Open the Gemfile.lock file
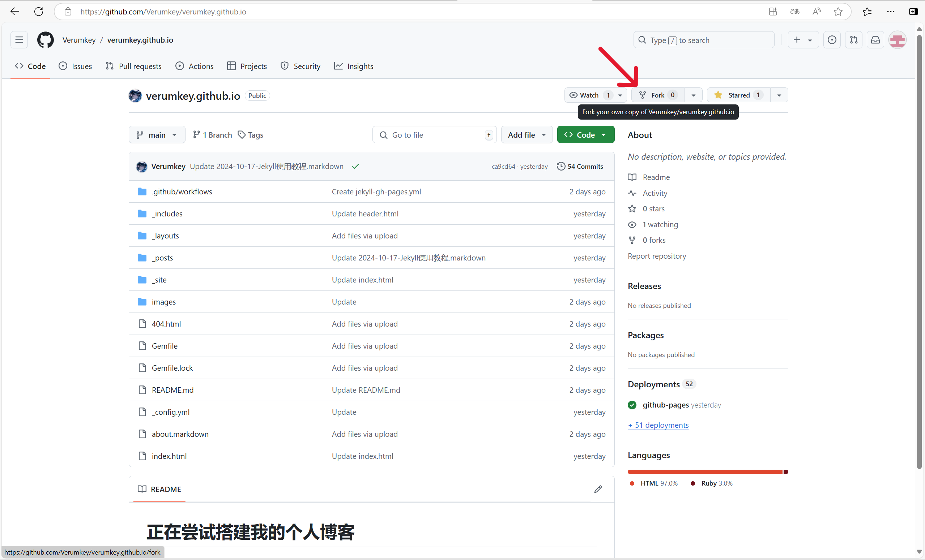Screen dimensions: 925x560 [x=172, y=368]
